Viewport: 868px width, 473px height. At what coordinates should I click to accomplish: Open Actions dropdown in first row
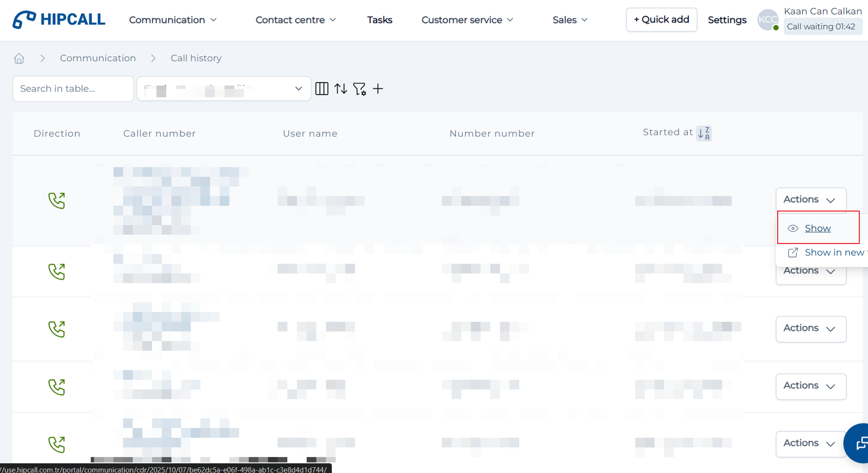pyautogui.click(x=811, y=200)
